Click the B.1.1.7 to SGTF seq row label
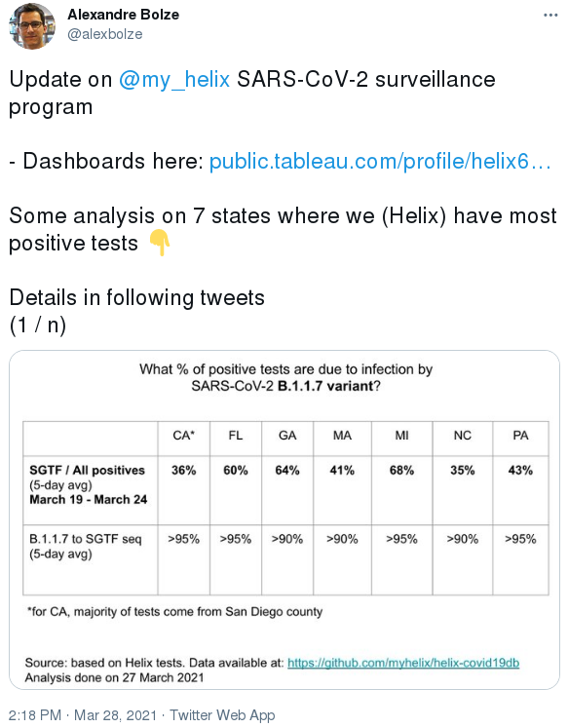Viewport: 568px width, 728px height. (86, 547)
